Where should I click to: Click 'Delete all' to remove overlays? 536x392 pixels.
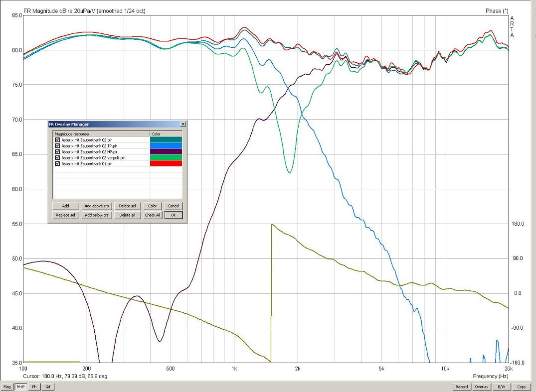tap(127, 215)
